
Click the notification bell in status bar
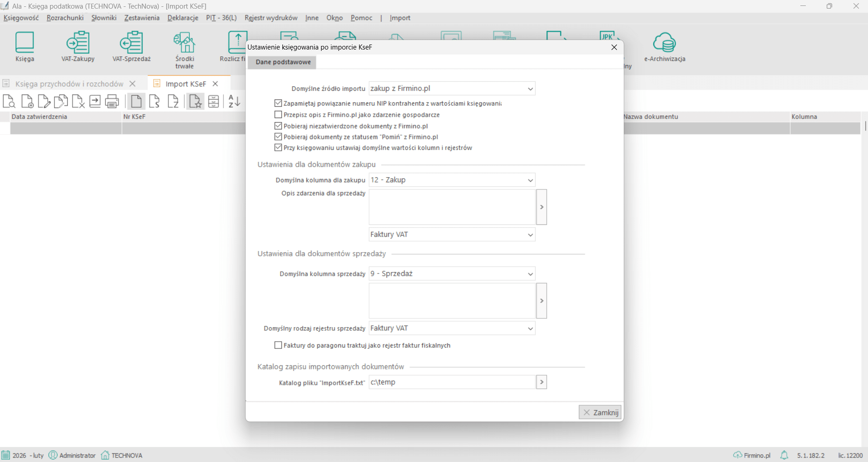(x=784, y=455)
